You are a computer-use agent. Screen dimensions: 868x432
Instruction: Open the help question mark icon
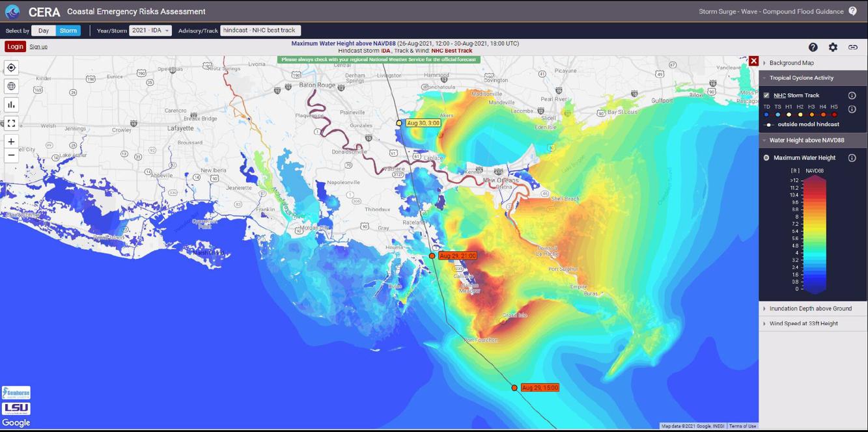tap(813, 47)
